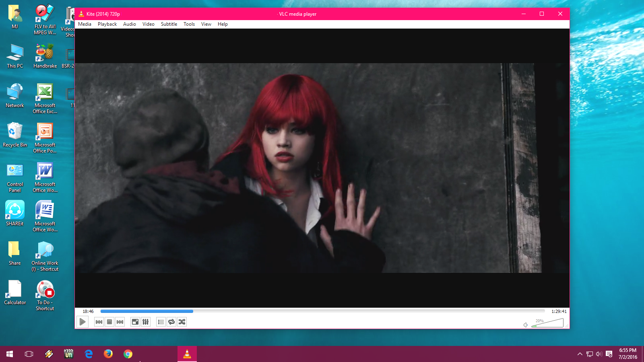Open the Tools menu
Screen dimensions: 644x362
click(x=189, y=24)
